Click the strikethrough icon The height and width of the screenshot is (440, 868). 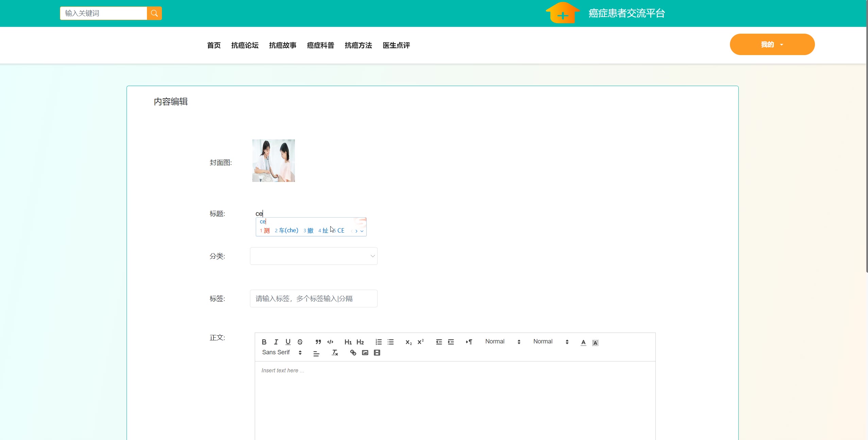[x=300, y=342]
